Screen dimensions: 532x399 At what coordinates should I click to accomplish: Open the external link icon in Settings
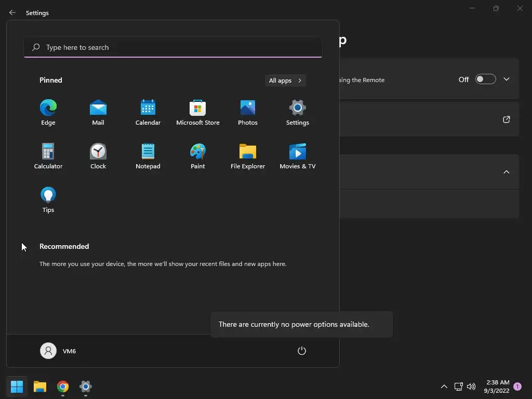(x=507, y=119)
